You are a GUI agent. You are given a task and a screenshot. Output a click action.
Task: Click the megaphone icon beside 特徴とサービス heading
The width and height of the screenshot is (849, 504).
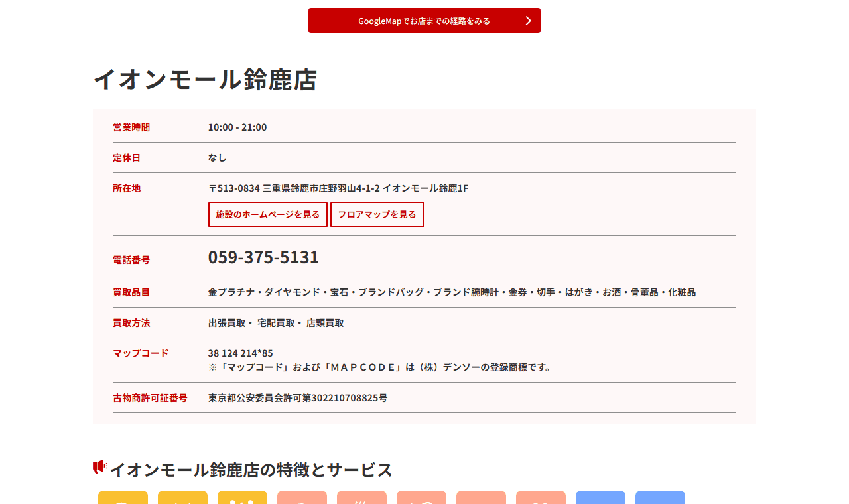coord(100,467)
